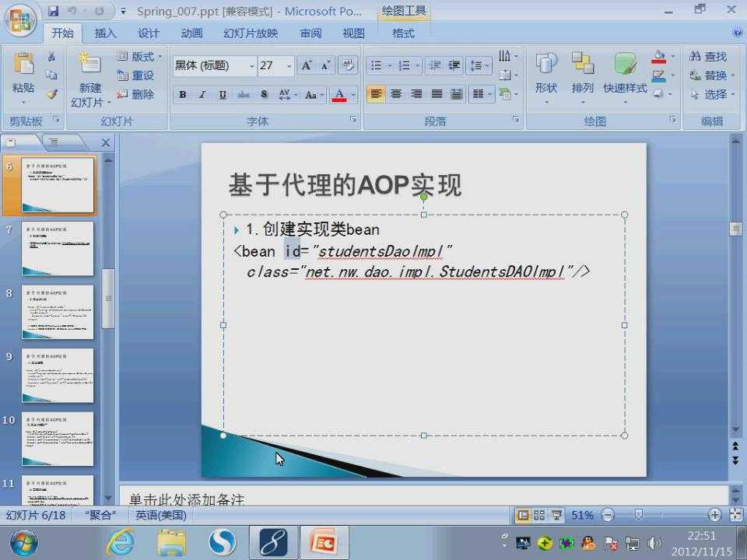This screenshot has width=747, height=560.
Task: Click the New Slide icon
Action: pyautogui.click(x=90, y=63)
